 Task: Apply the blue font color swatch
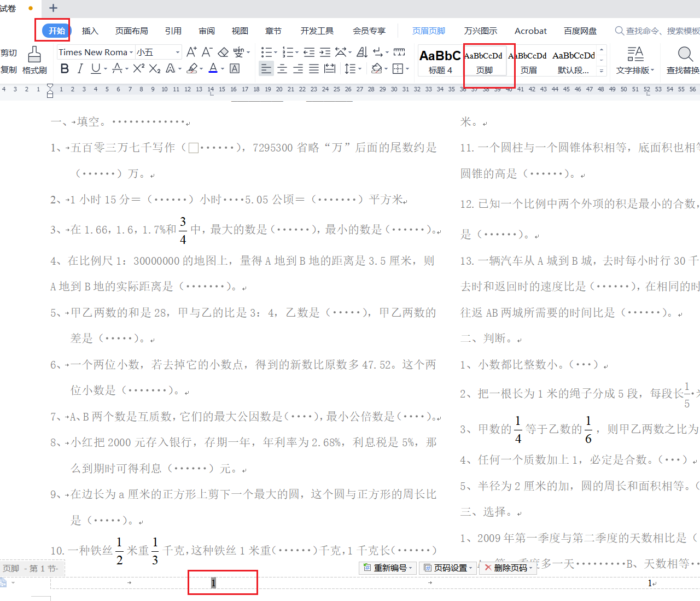coord(213,68)
